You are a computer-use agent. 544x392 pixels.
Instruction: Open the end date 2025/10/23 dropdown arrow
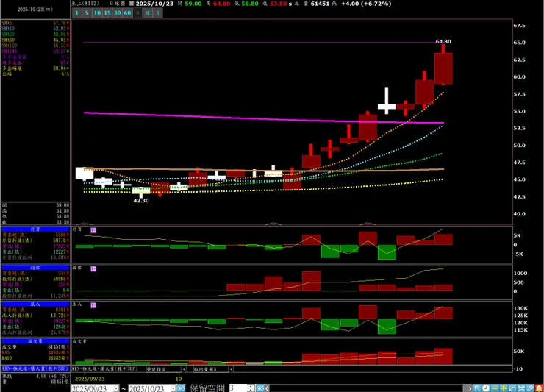(x=173, y=388)
